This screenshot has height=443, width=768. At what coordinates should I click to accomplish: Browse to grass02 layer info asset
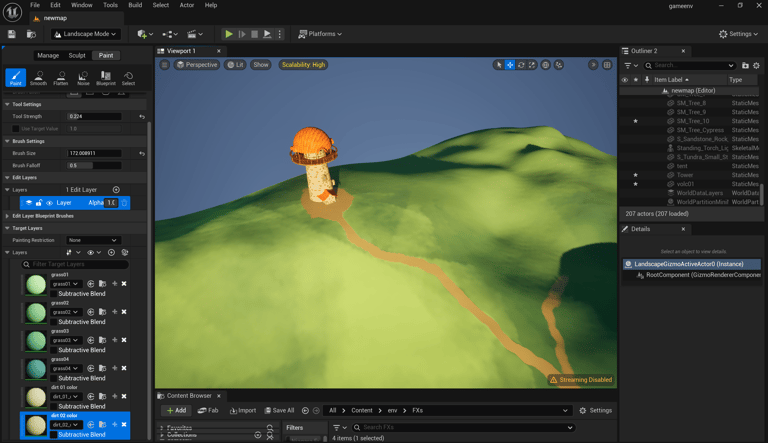(102, 312)
